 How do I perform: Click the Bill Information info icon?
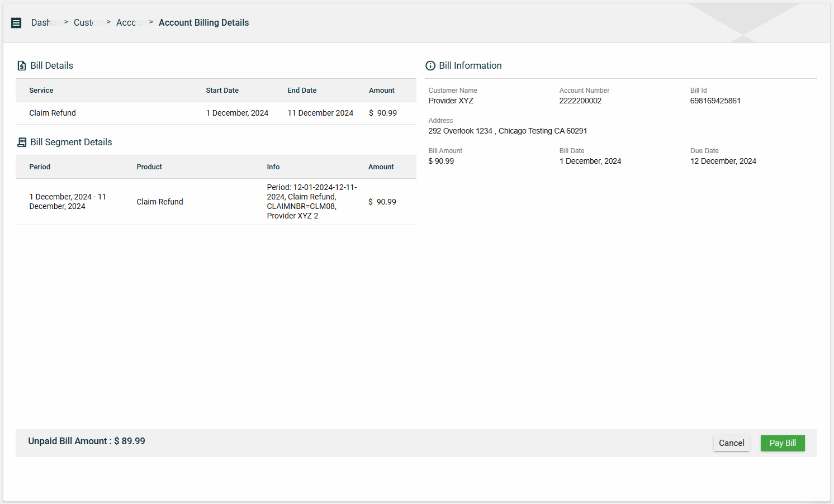tap(430, 66)
